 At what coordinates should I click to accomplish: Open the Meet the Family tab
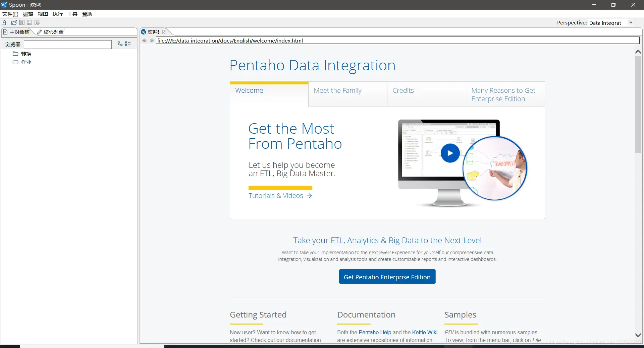[x=348, y=94]
